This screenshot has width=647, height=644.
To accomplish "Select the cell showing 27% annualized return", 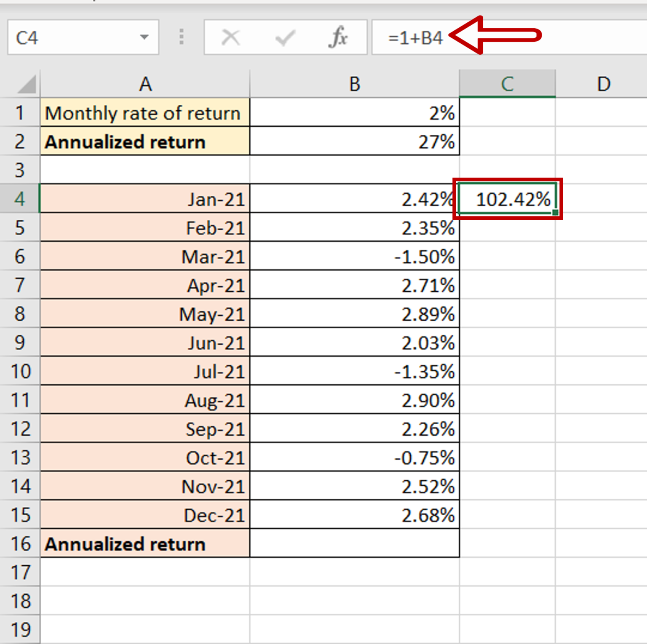I will point(354,142).
